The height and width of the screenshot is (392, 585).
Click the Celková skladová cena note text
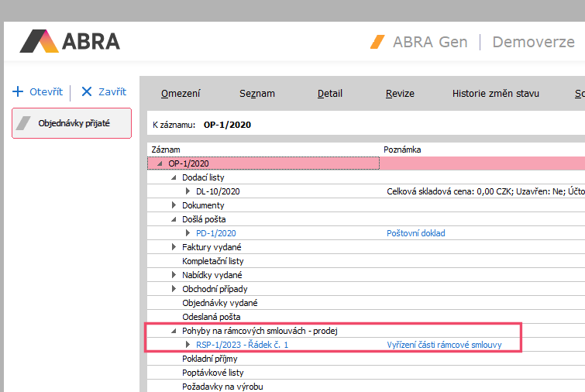[x=485, y=191]
